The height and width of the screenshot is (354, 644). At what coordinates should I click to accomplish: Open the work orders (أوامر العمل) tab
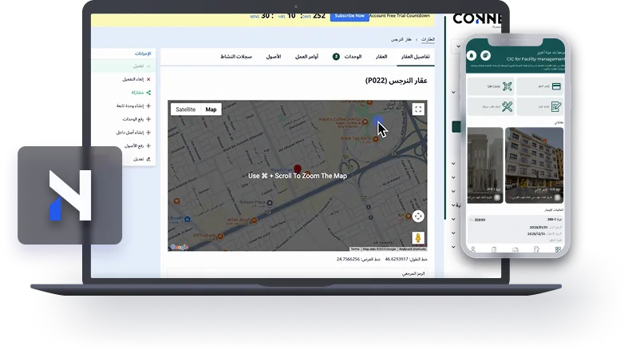(306, 57)
